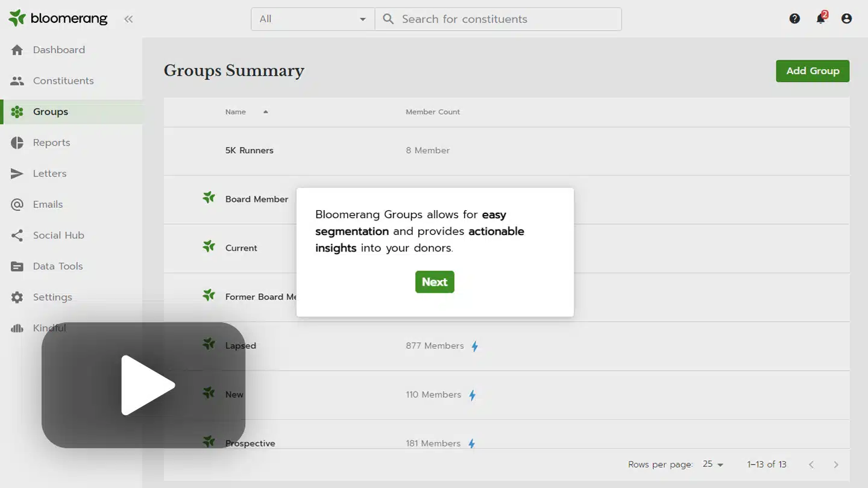Open the 5K Runners group
The height and width of the screenshot is (488, 868).
pyautogui.click(x=250, y=151)
